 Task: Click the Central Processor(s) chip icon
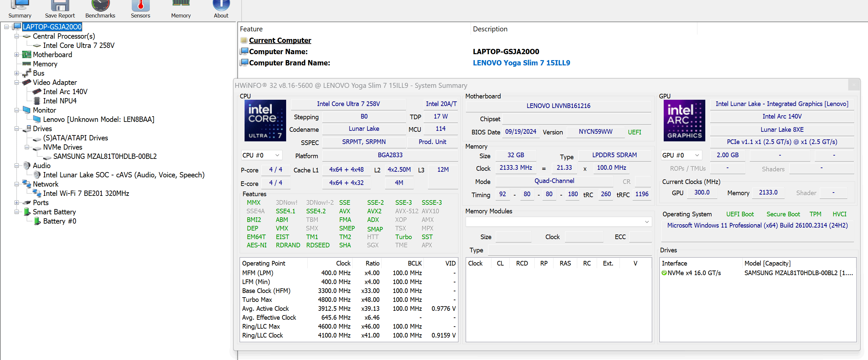27,36
